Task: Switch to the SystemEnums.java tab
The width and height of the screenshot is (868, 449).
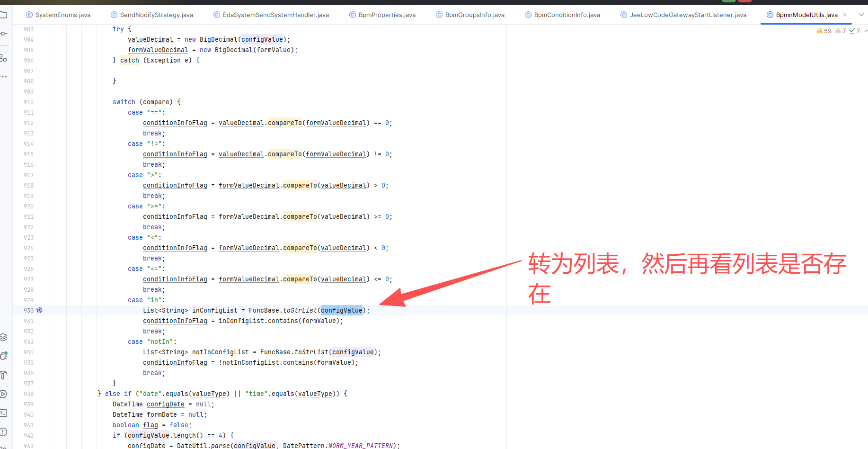Action: (62, 15)
